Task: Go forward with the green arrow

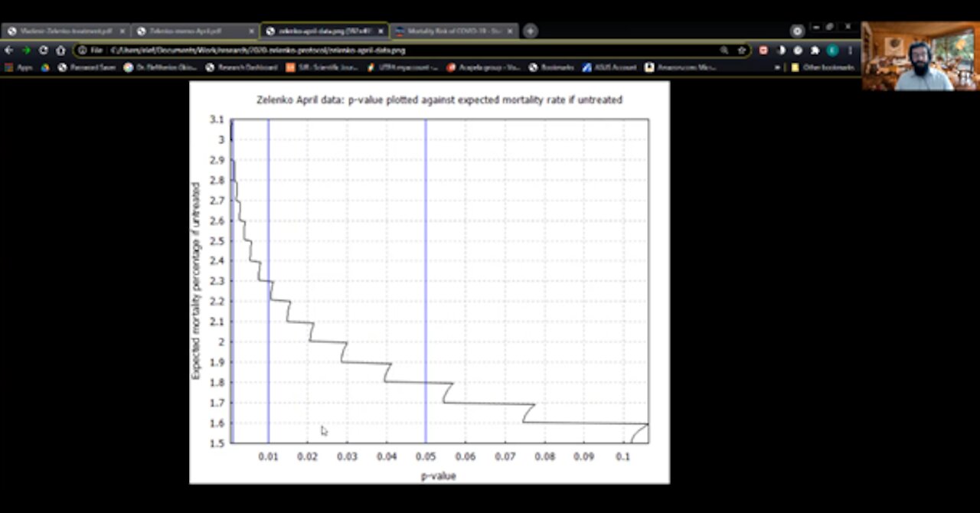Action: [26, 50]
